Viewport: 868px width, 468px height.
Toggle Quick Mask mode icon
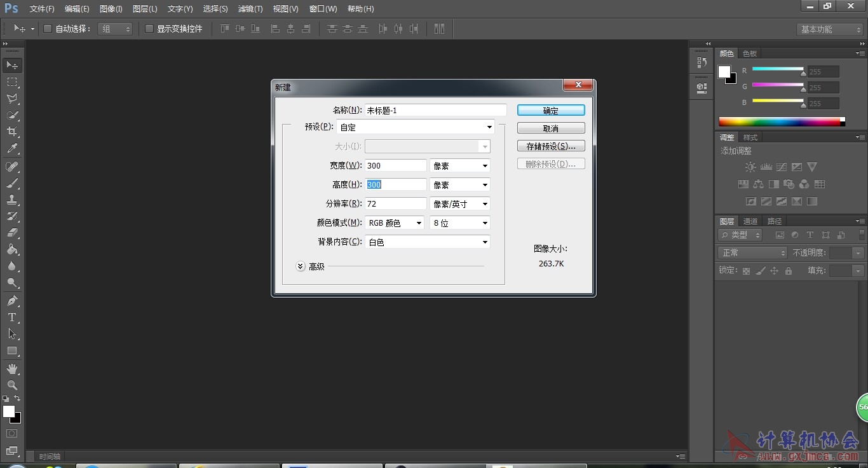click(12, 433)
